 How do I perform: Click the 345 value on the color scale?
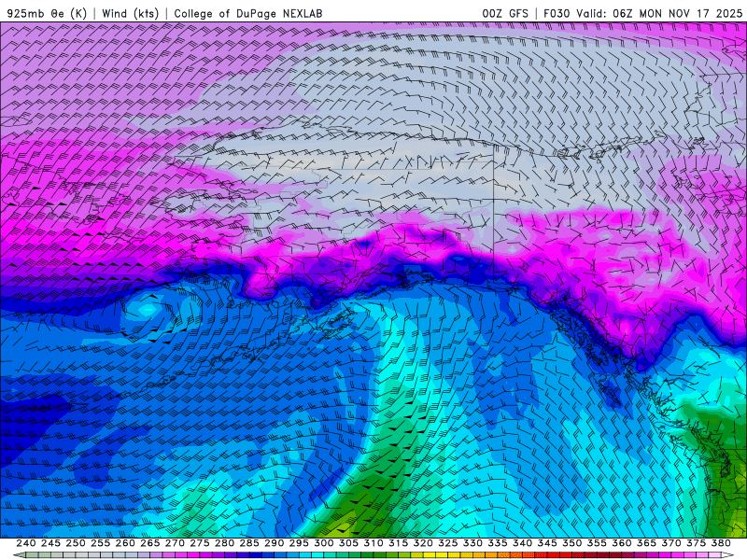[x=547, y=543]
